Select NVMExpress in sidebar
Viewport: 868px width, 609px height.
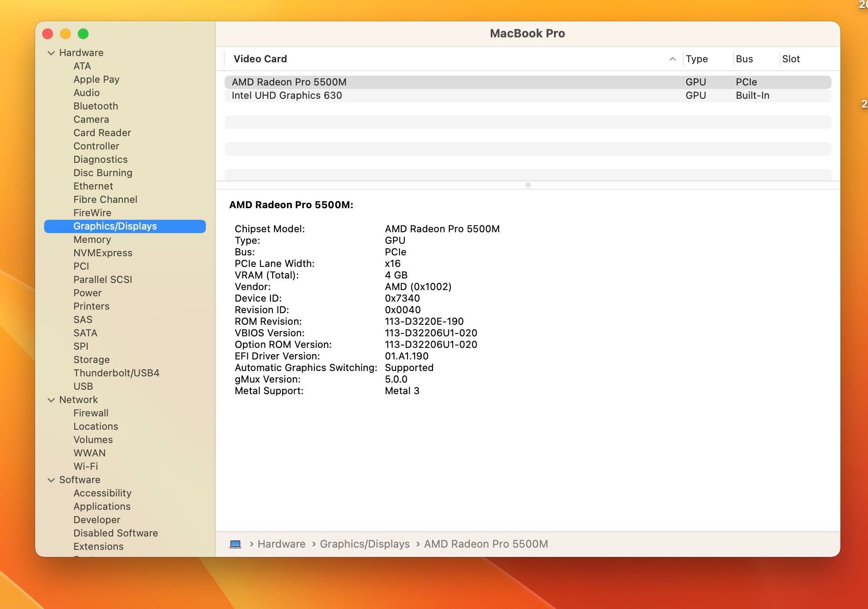[103, 253]
